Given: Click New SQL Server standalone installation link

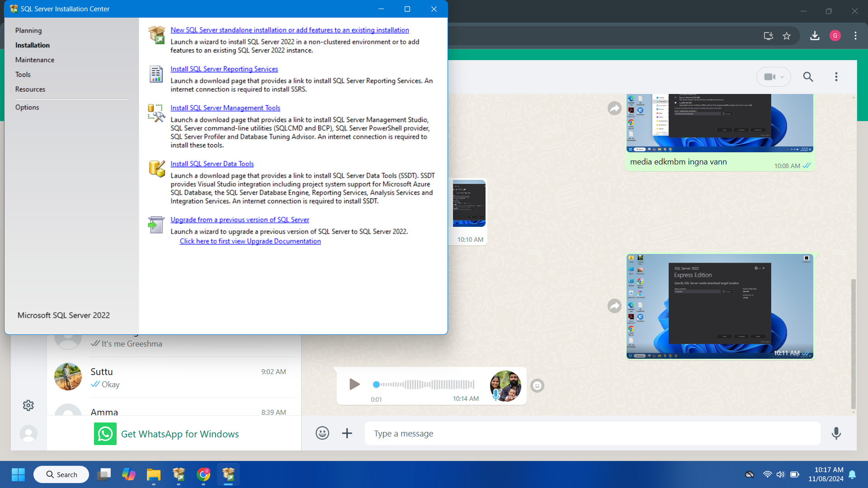Looking at the screenshot, I should click(289, 30).
